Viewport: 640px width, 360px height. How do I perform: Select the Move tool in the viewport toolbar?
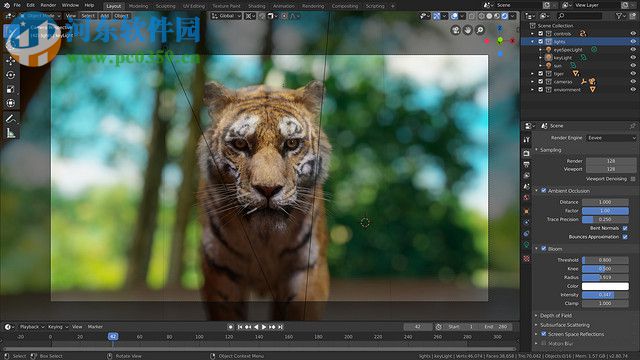click(x=11, y=61)
